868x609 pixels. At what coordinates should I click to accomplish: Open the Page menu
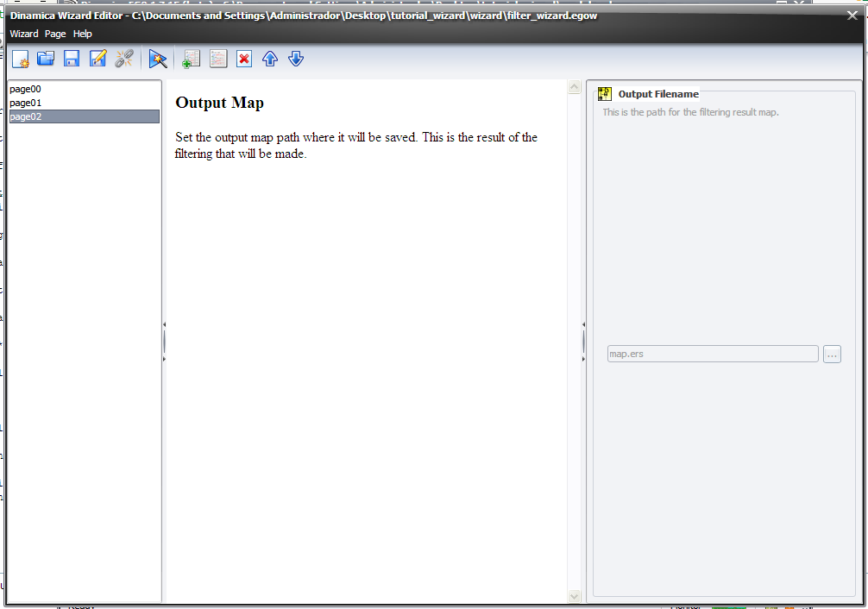(x=55, y=34)
